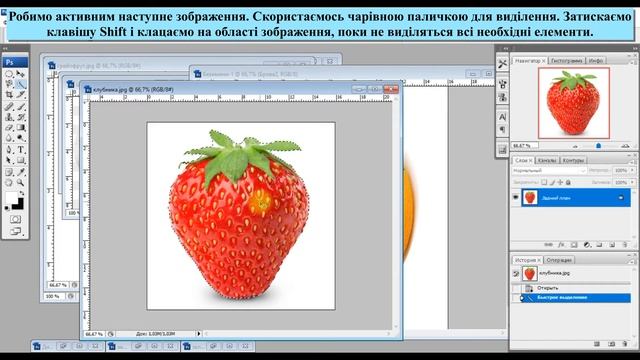Open the crossed-tools panel icon in the dock

[x=502, y=64]
